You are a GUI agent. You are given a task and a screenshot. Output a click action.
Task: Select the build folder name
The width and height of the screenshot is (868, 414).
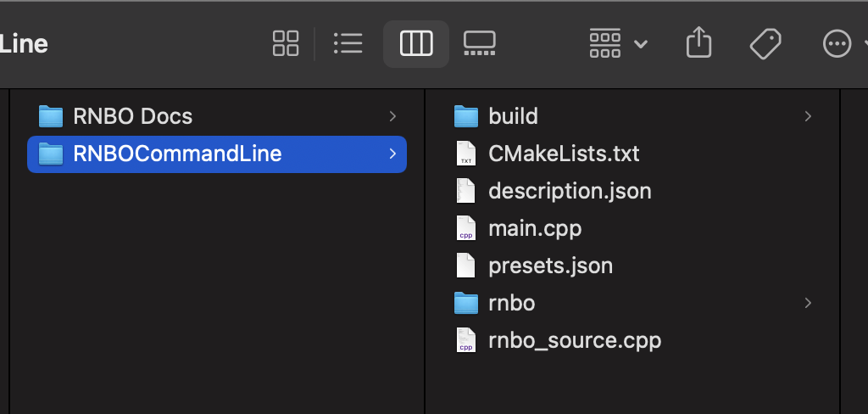[513, 116]
